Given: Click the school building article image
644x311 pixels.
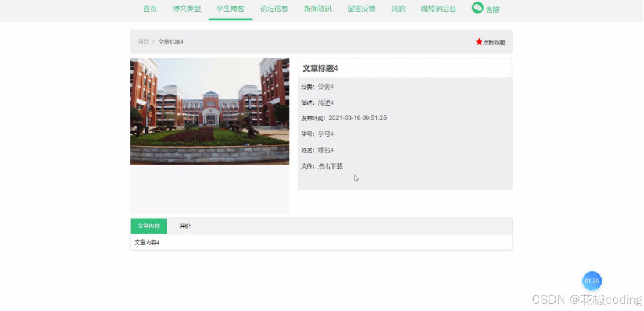Looking at the screenshot, I should 210,111.
